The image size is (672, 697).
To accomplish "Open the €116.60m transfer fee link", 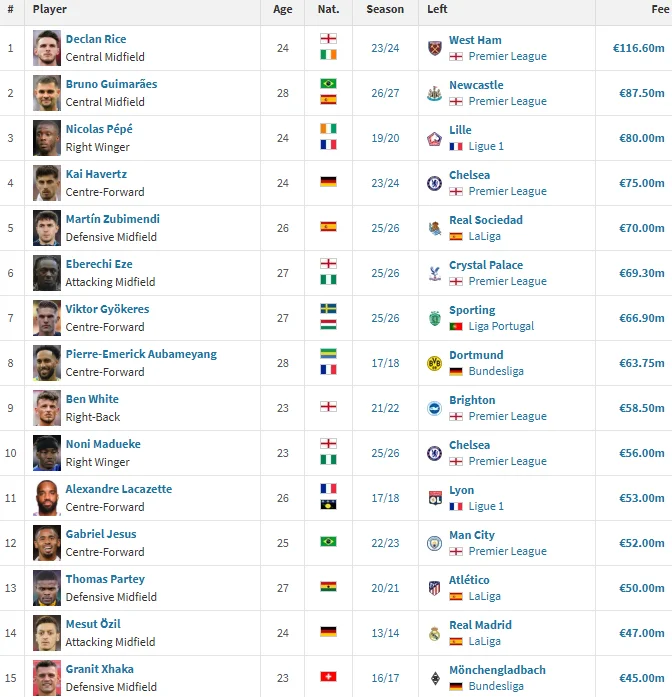I will coord(638,48).
